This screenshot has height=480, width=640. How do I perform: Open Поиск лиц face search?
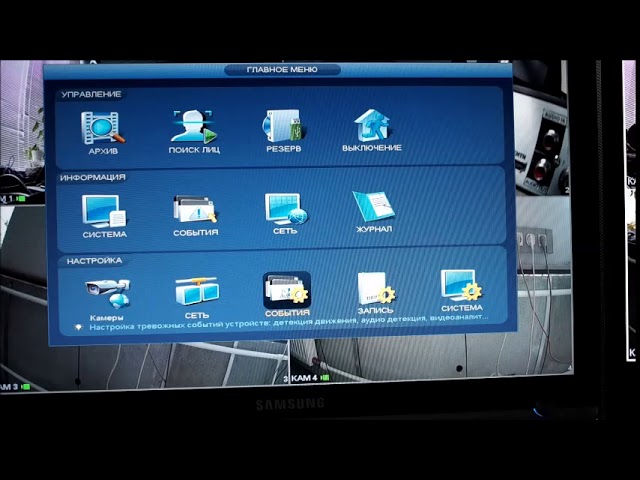(194, 128)
